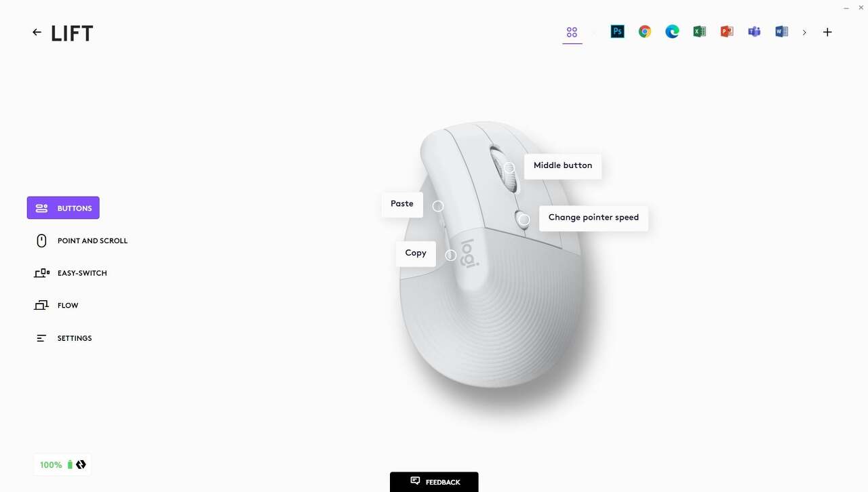868x492 pixels.
Task: Open the Easy-Switch section
Action: [71, 273]
